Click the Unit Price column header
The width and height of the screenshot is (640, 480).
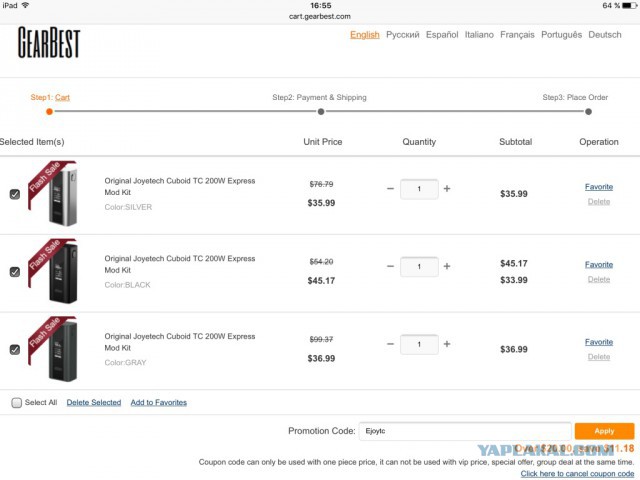(x=322, y=142)
